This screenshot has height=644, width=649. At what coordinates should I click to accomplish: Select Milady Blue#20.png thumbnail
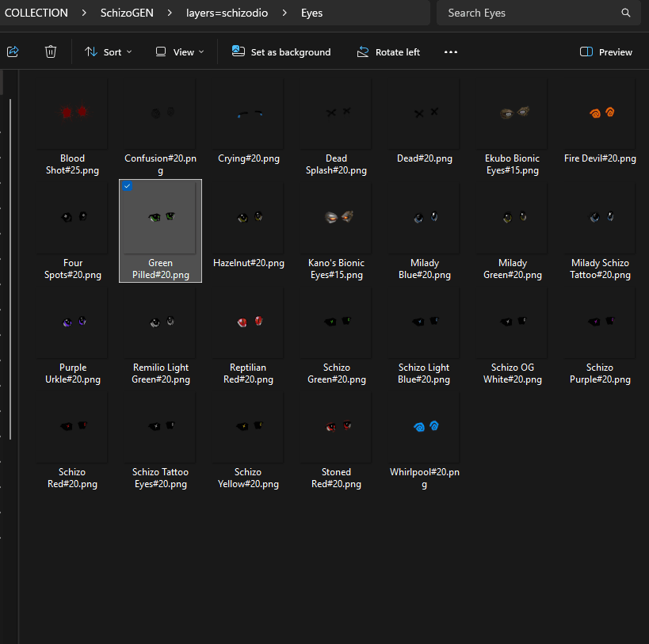(424, 218)
